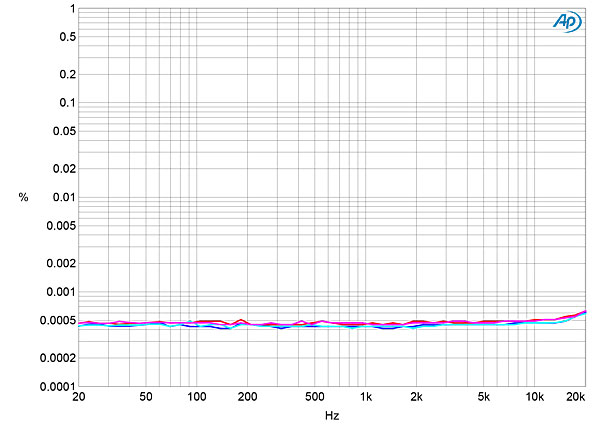Click the '0.005' y-axis label
The image size is (600, 428).
point(61,226)
